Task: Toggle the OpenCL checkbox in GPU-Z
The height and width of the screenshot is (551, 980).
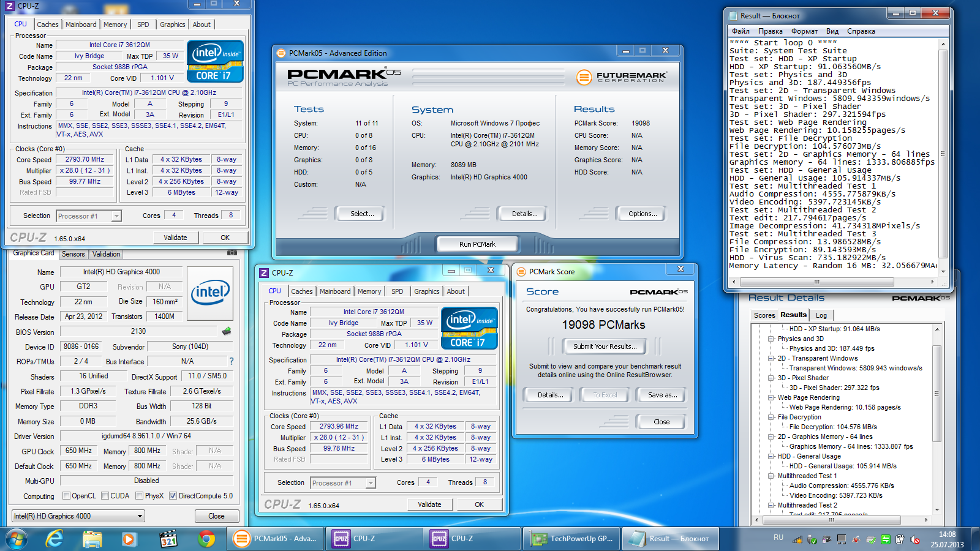Action: point(67,496)
